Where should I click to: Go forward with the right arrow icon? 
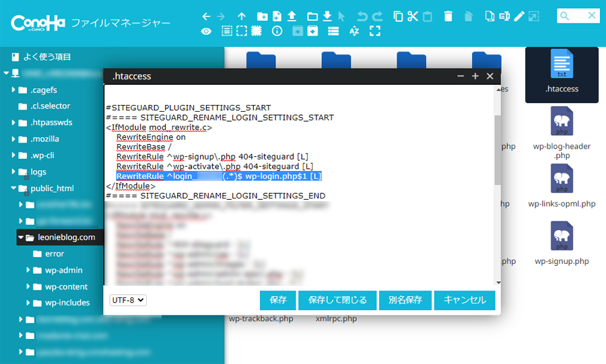click(221, 16)
